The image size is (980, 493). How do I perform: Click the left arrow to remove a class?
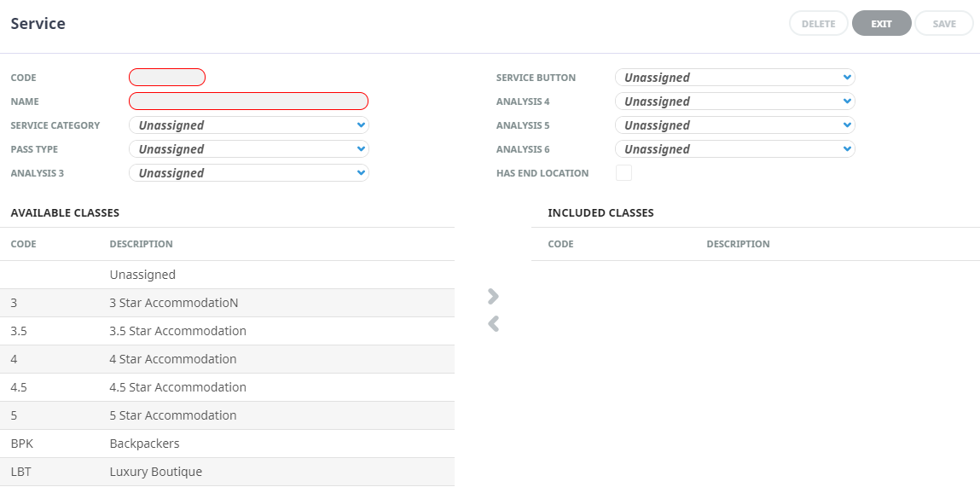click(x=493, y=323)
